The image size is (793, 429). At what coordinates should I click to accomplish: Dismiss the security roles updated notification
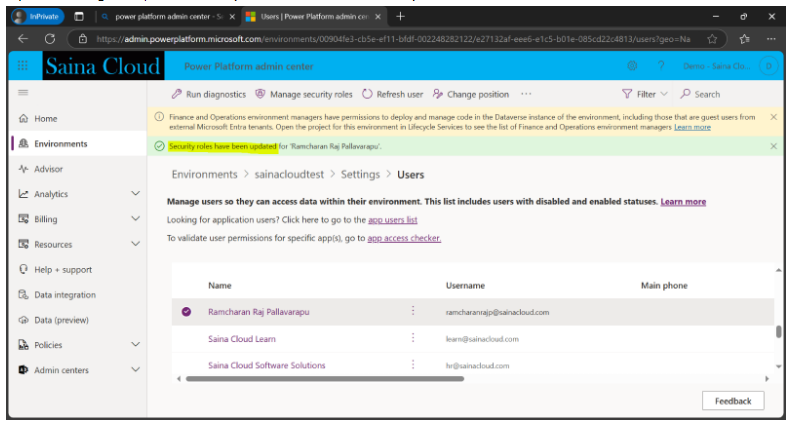coord(773,146)
